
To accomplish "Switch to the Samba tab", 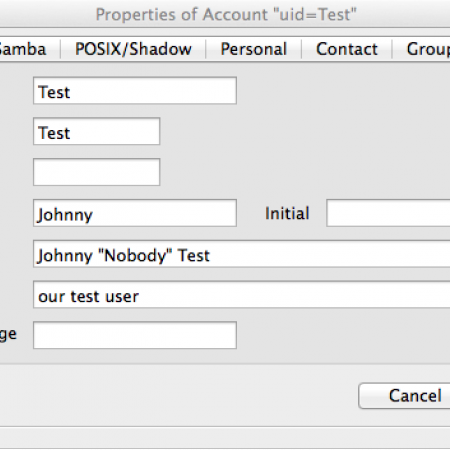I will click(23, 49).
